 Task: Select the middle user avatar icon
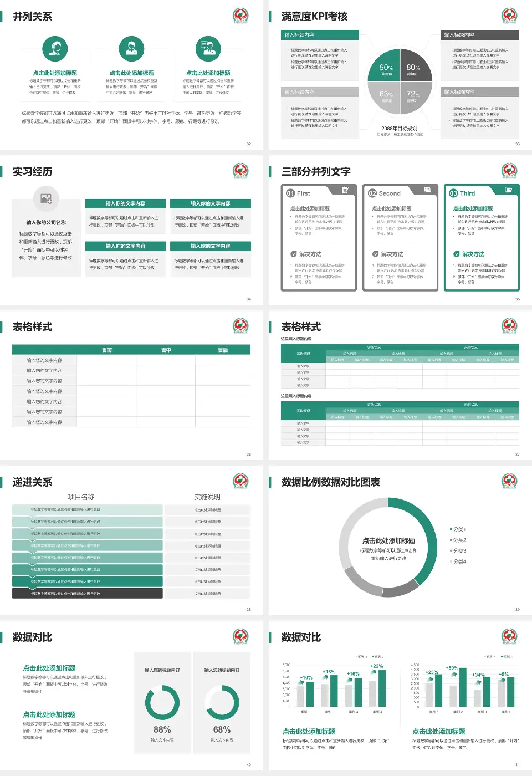pos(131,49)
